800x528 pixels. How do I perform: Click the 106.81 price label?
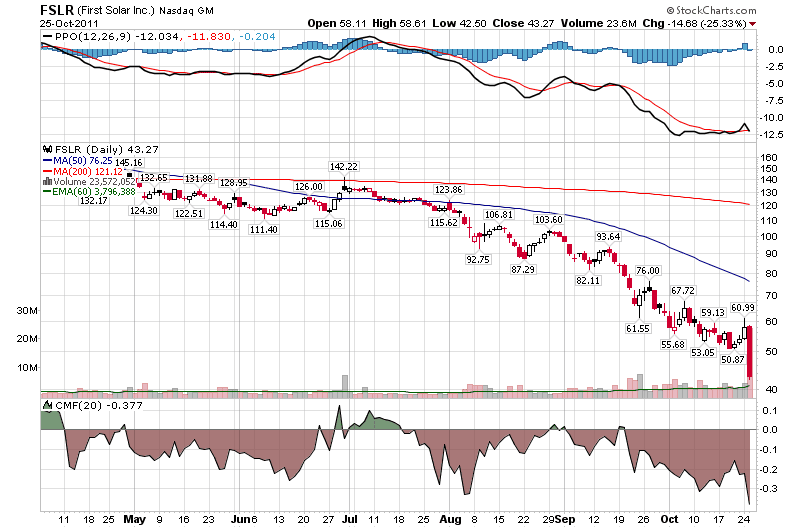tap(498, 215)
